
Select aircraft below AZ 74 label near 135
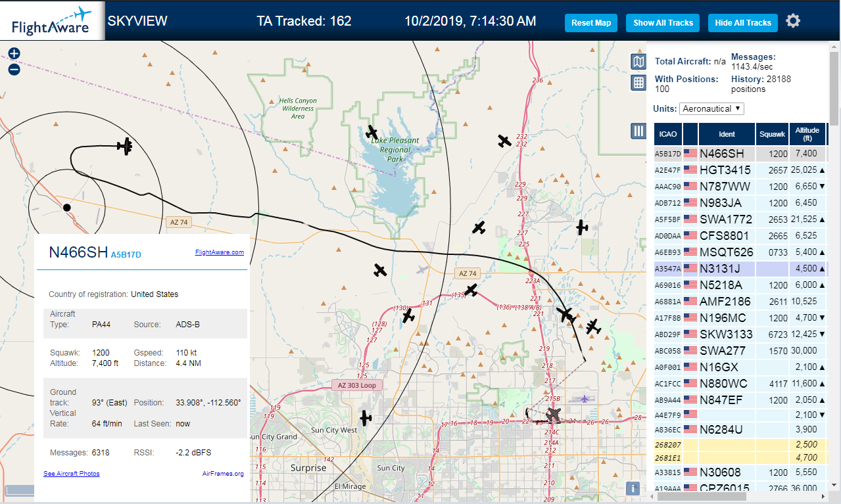tap(471, 290)
